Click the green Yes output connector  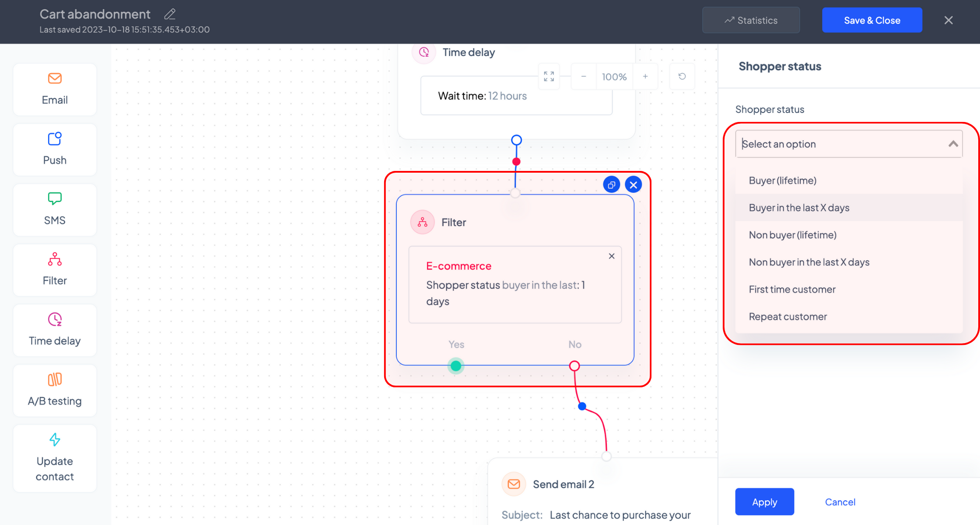click(x=456, y=365)
